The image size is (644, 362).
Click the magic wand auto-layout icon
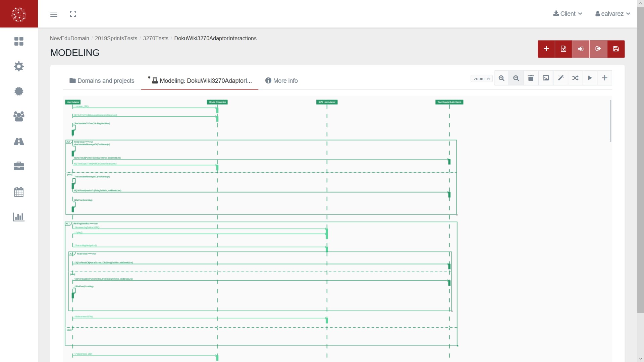pyautogui.click(x=560, y=78)
